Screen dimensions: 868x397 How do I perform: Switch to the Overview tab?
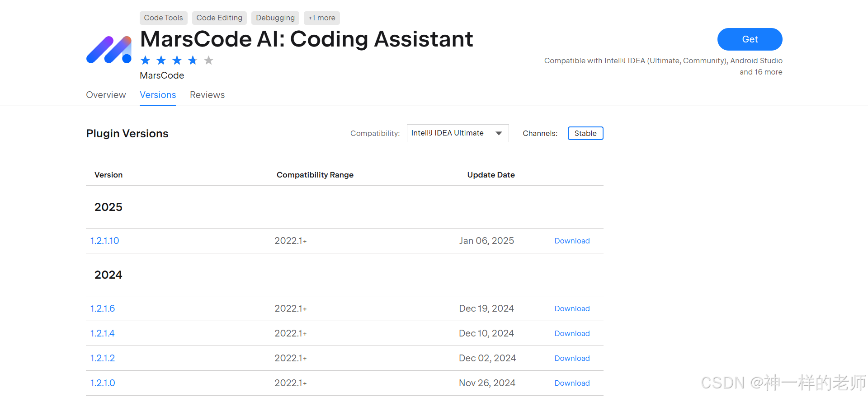[x=106, y=95]
